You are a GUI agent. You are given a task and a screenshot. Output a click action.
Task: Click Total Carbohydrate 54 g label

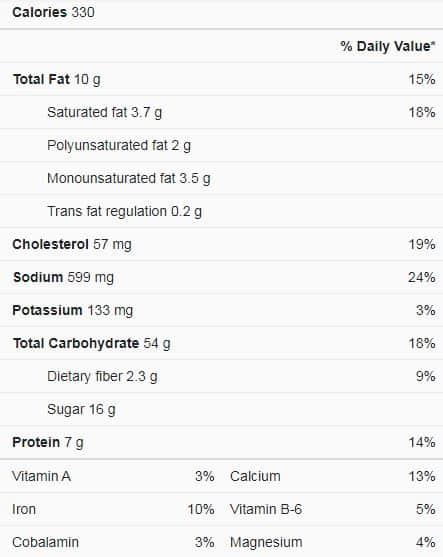click(x=92, y=344)
